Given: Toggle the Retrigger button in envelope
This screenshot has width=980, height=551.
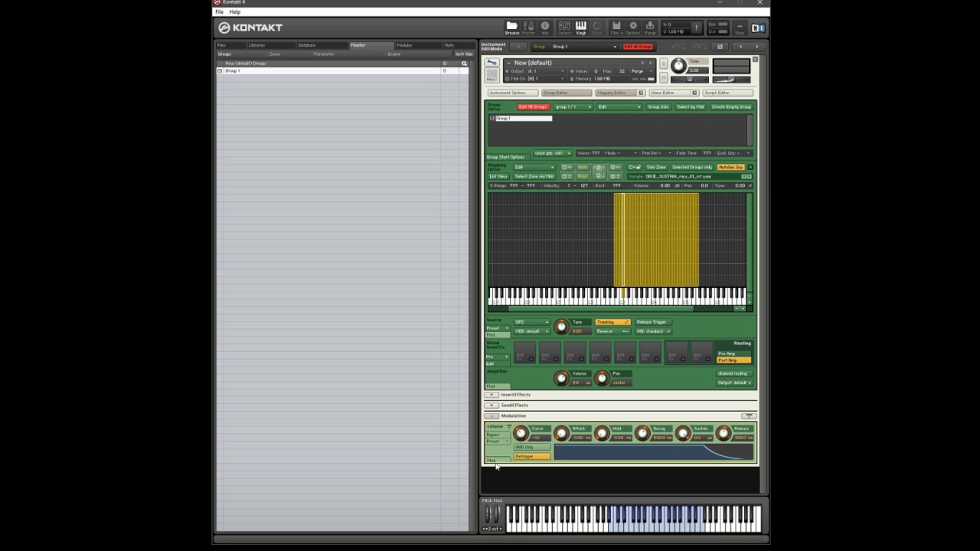Looking at the screenshot, I should pyautogui.click(x=531, y=456).
